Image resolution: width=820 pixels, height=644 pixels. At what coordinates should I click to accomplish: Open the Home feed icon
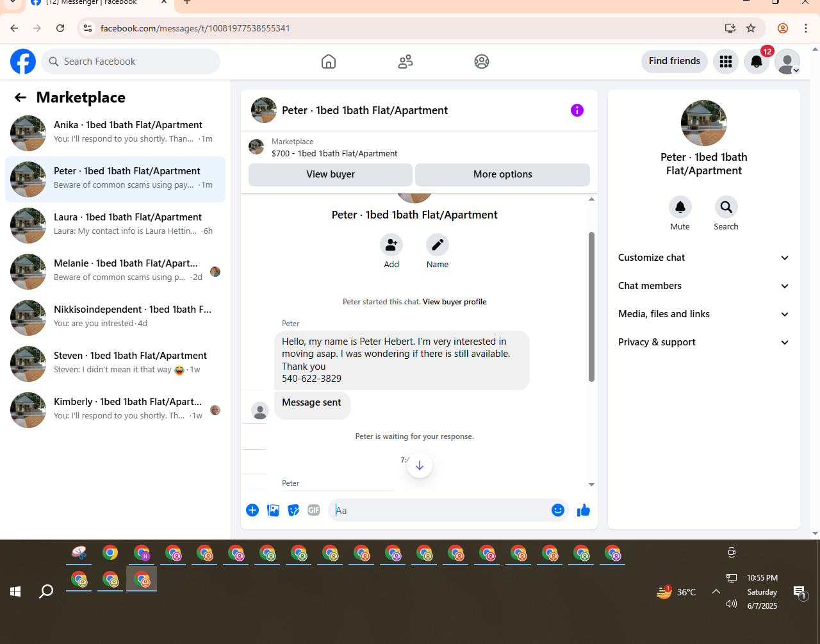[x=329, y=62]
